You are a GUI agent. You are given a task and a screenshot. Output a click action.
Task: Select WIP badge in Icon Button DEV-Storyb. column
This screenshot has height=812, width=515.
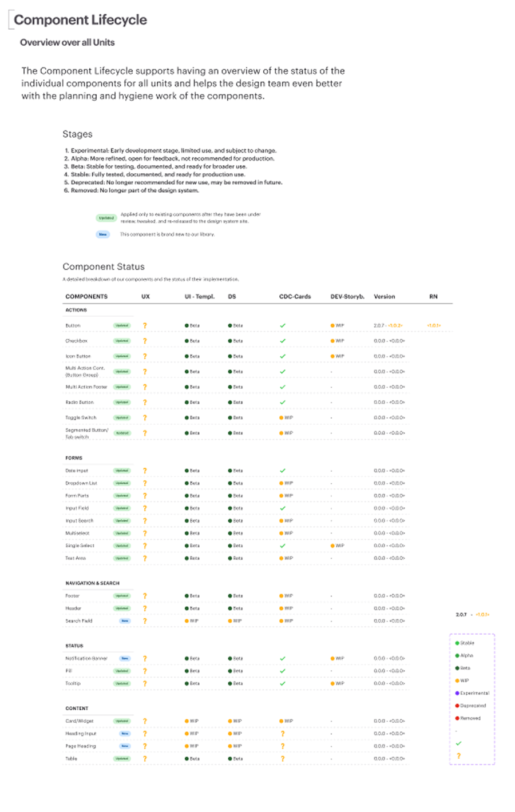(338, 356)
